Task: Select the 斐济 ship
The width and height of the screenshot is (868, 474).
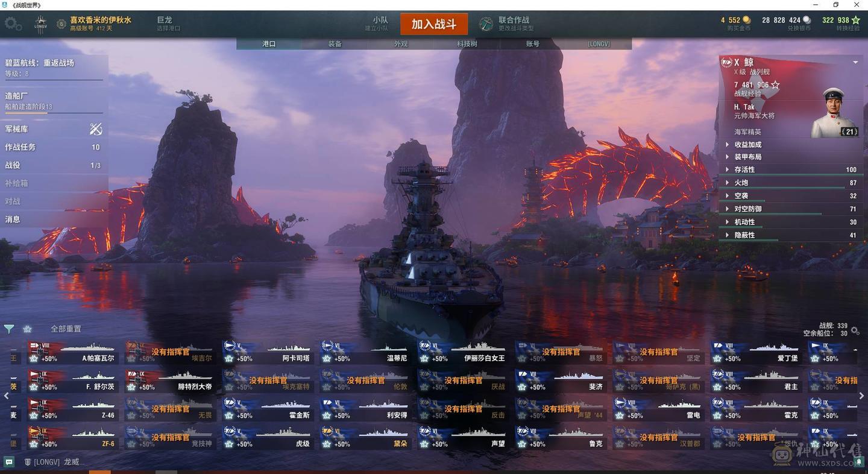Action: [560, 381]
